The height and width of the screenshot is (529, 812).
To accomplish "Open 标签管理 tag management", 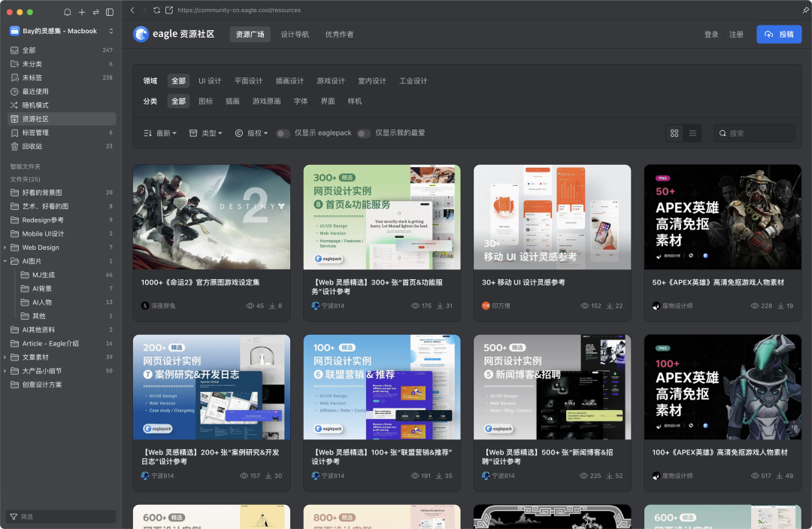I will coord(62,132).
